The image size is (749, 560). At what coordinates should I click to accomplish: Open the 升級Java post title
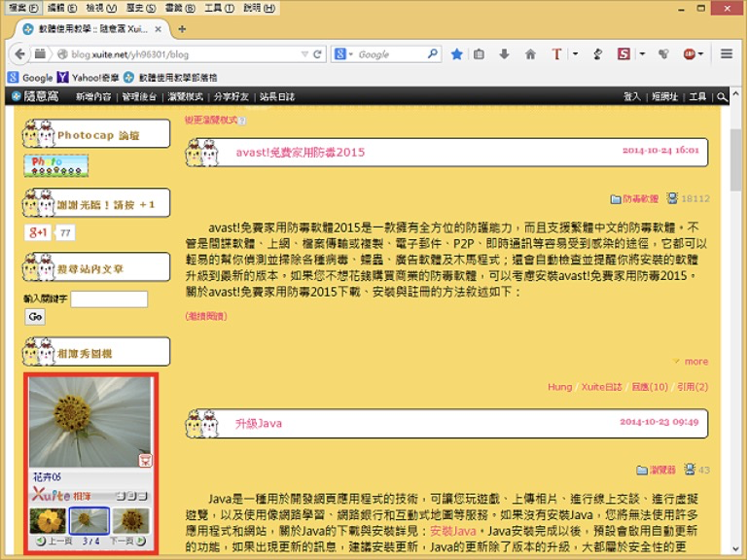point(259,424)
